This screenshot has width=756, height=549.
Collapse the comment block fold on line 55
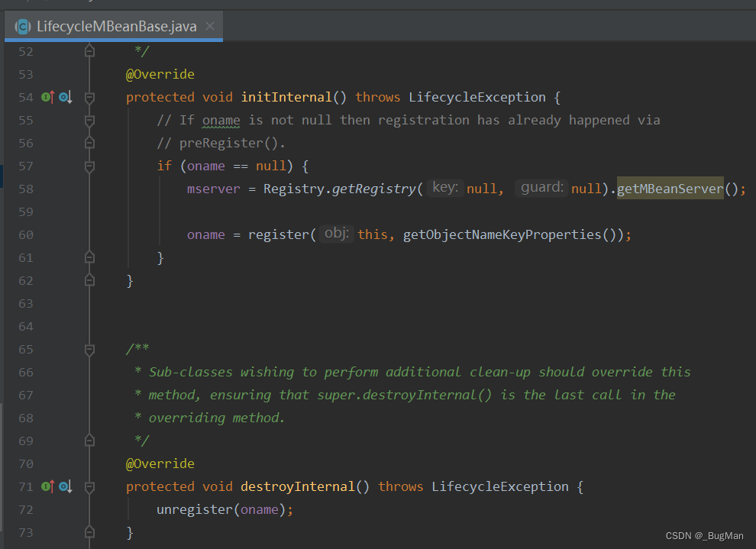[89, 121]
